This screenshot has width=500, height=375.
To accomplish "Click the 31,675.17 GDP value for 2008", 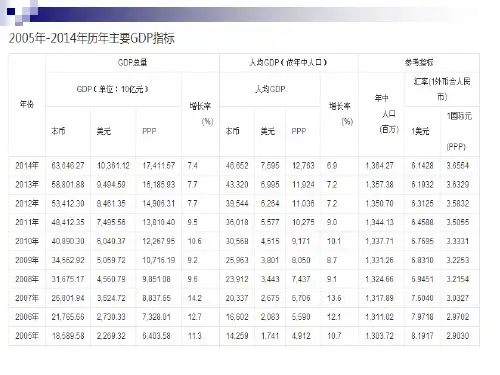I will (x=68, y=279).
